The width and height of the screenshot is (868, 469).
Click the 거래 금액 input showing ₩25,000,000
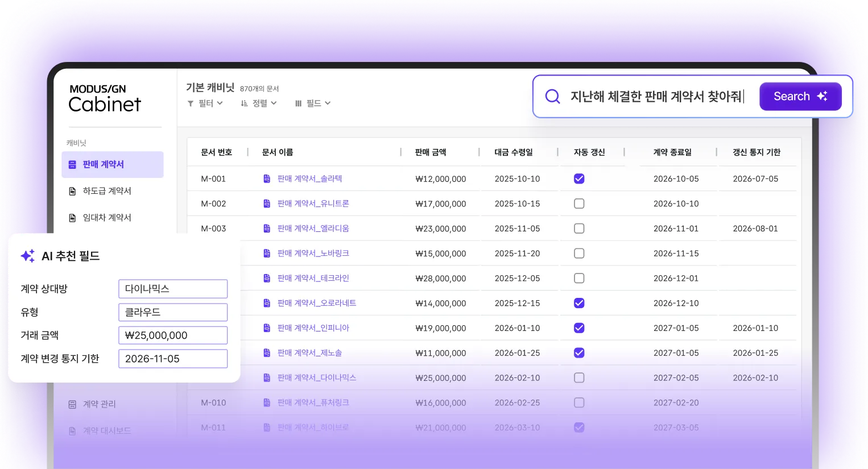point(173,335)
